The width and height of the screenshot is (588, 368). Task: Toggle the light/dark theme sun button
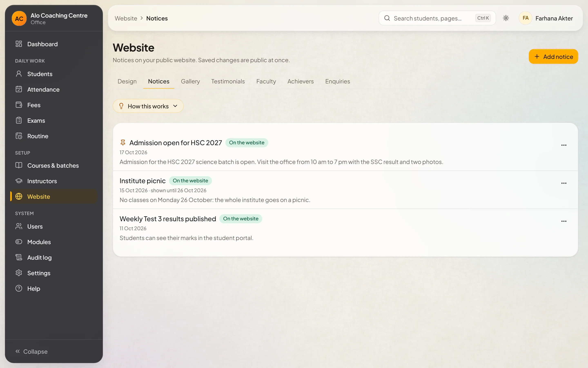point(506,18)
